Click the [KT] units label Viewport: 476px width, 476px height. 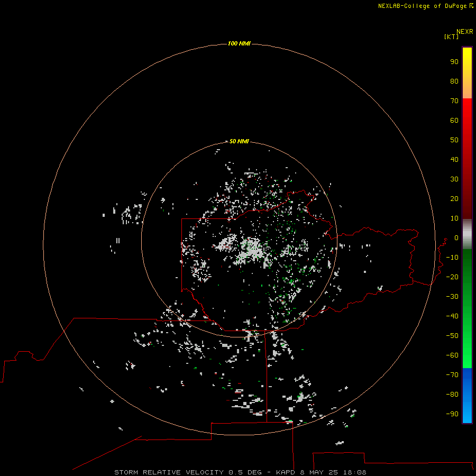point(451,36)
